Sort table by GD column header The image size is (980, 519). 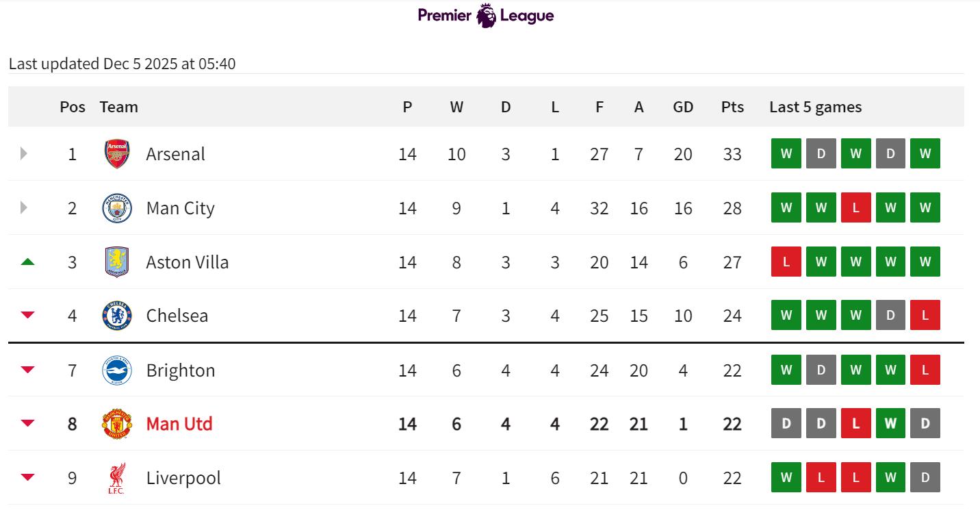683,107
